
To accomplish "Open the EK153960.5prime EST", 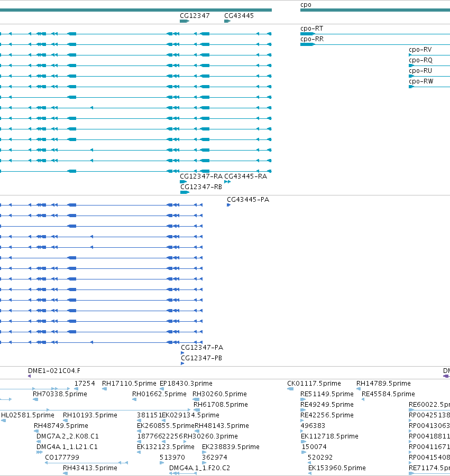I will pos(337,468).
